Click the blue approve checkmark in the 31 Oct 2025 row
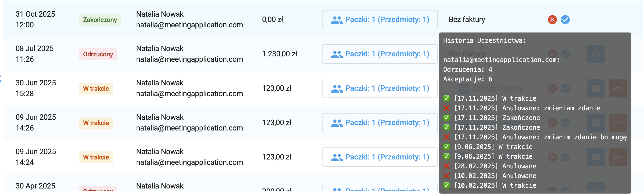 coord(565,20)
